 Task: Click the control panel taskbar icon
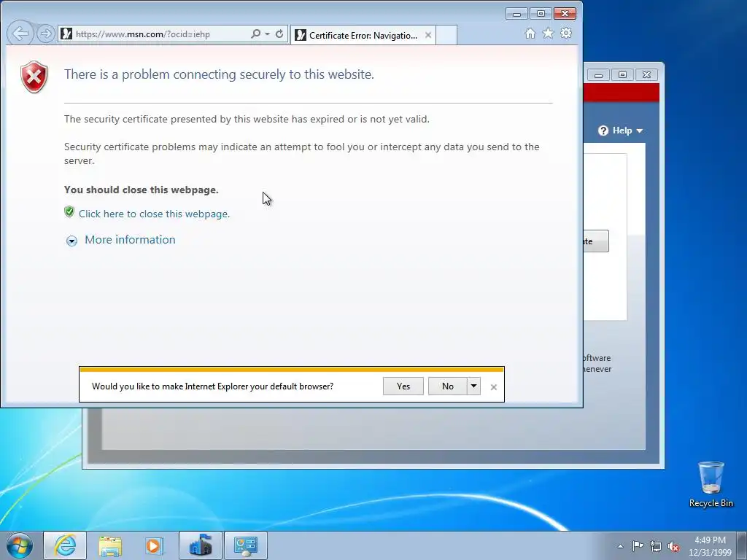[246, 545]
